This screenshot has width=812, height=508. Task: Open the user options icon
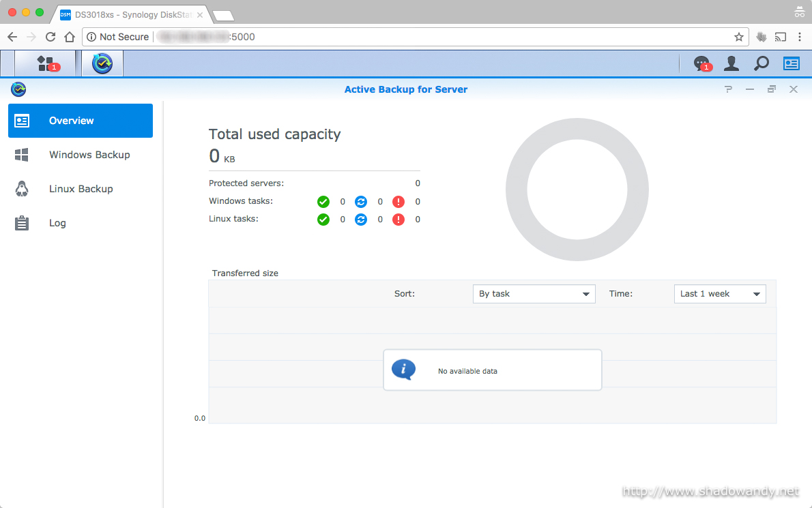click(731, 63)
